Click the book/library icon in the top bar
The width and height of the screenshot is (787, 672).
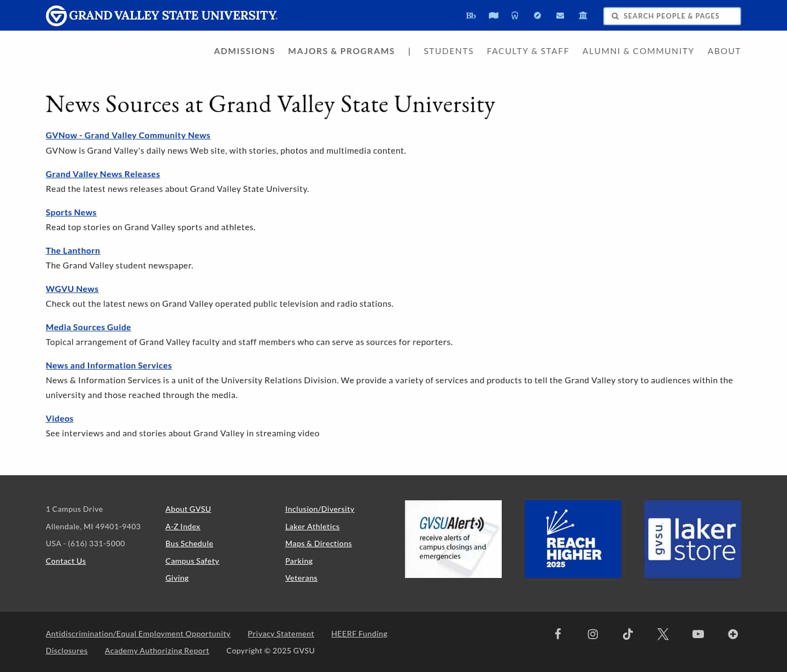click(x=493, y=15)
